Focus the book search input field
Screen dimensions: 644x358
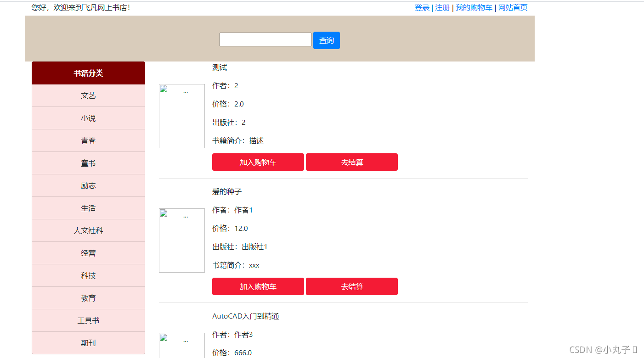click(266, 39)
